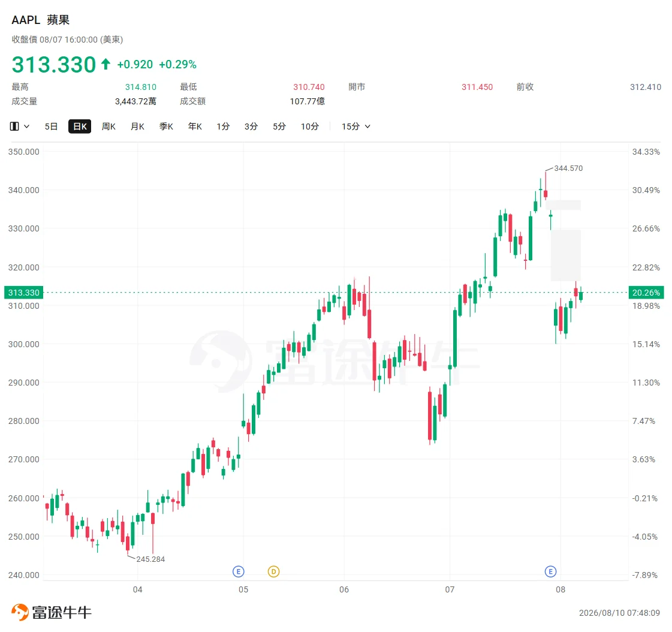Switch to the 周K weekly chart
The image size is (672, 632).
tap(109, 127)
